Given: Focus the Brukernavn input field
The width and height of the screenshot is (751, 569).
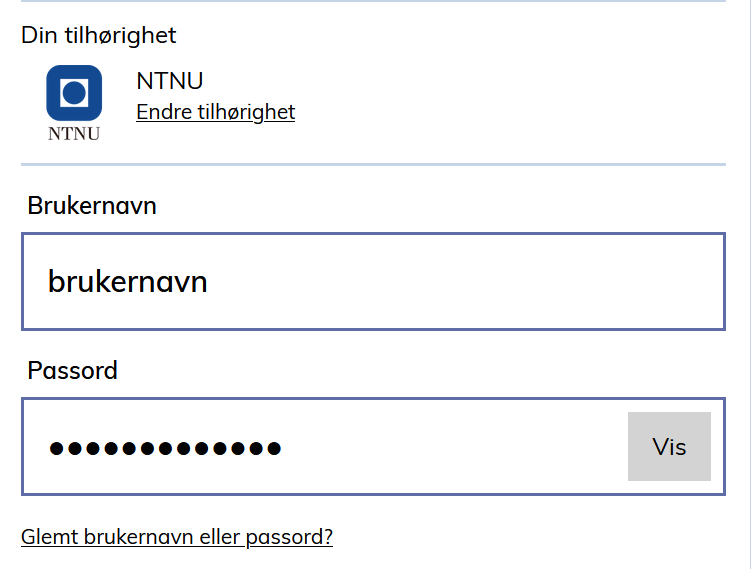Looking at the screenshot, I should pos(373,282).
